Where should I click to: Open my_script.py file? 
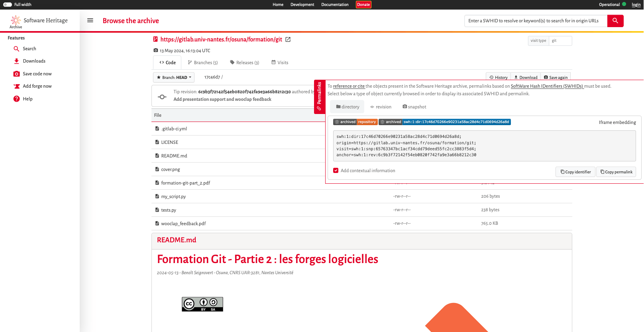coord(173,196)
